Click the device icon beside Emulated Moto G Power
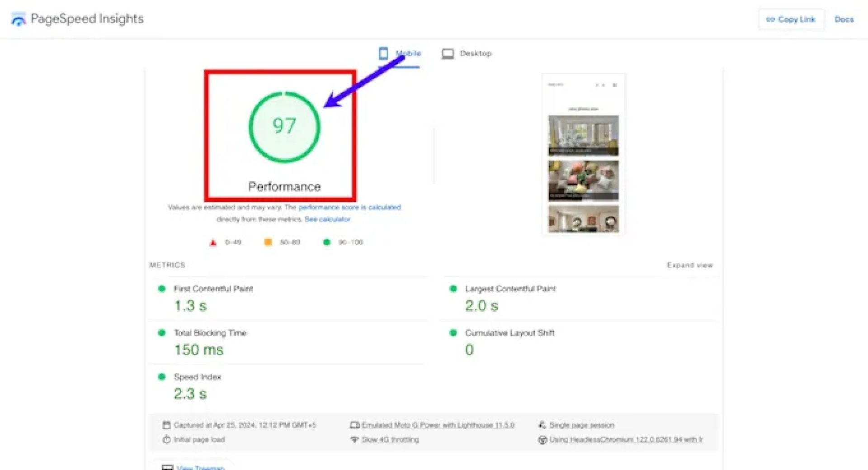 [x=354, y=425]
